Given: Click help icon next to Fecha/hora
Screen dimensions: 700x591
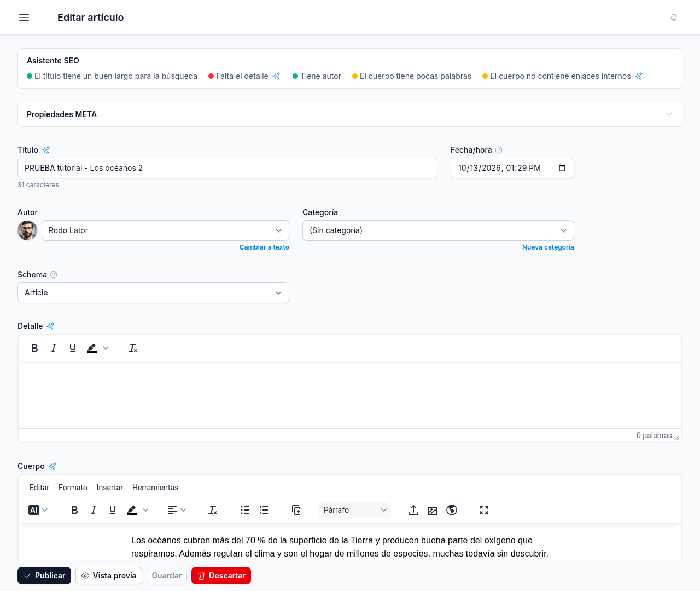Looking at the screenshot, I should (499, 150).
